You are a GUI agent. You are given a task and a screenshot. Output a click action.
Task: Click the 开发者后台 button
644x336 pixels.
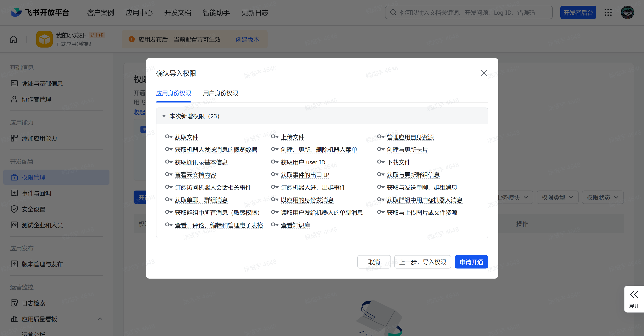pos(578,13)
